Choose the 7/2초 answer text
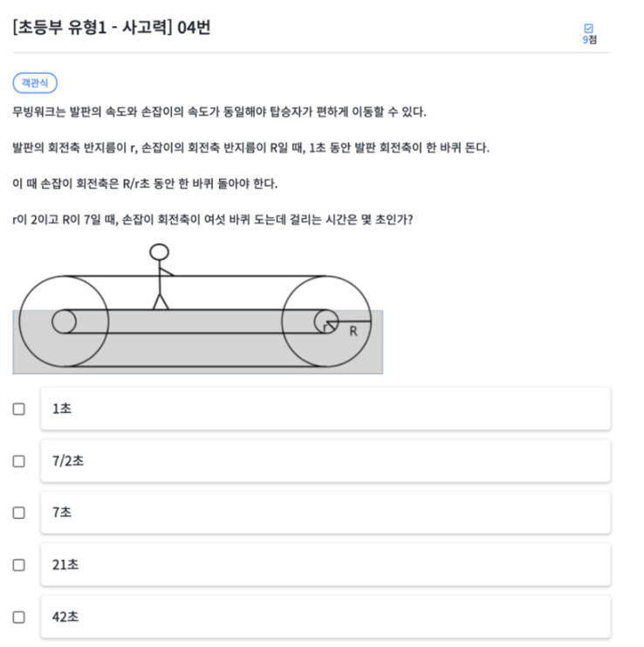The image size is (644, 647). click(68, 460)
